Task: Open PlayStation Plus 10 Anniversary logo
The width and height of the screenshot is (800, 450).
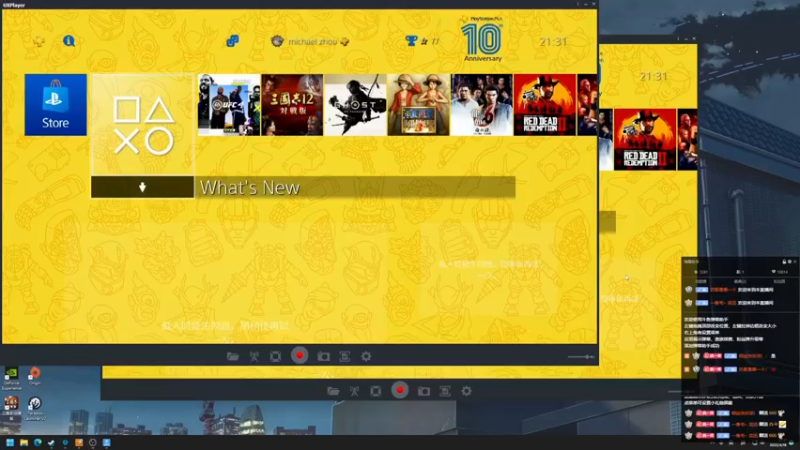Action: (482, 39)
